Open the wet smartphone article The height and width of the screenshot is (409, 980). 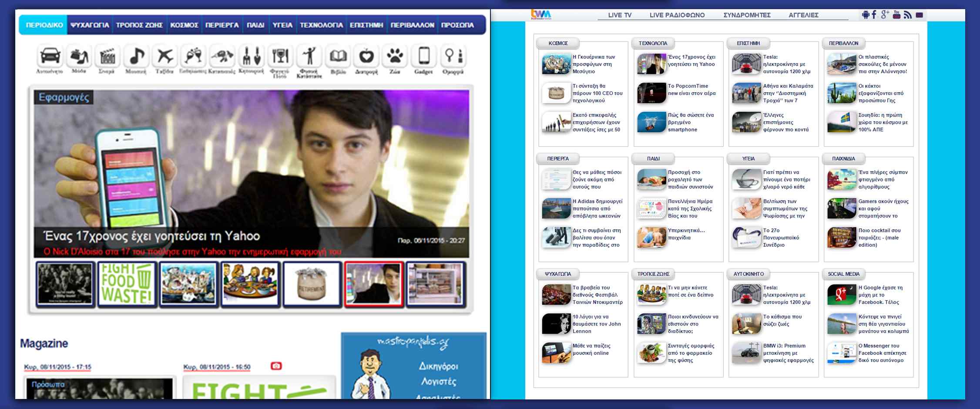[691, 122]
